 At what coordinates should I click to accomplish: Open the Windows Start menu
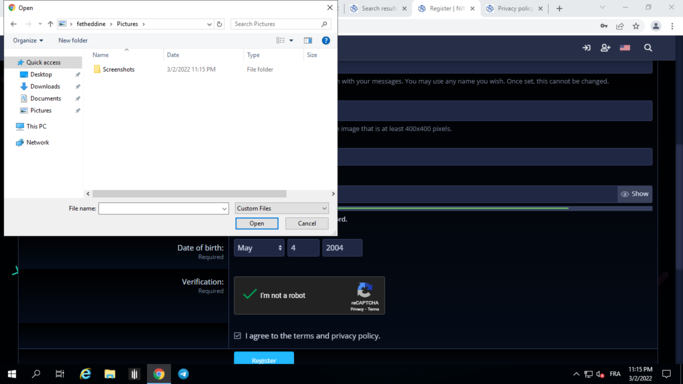point(12,374)
